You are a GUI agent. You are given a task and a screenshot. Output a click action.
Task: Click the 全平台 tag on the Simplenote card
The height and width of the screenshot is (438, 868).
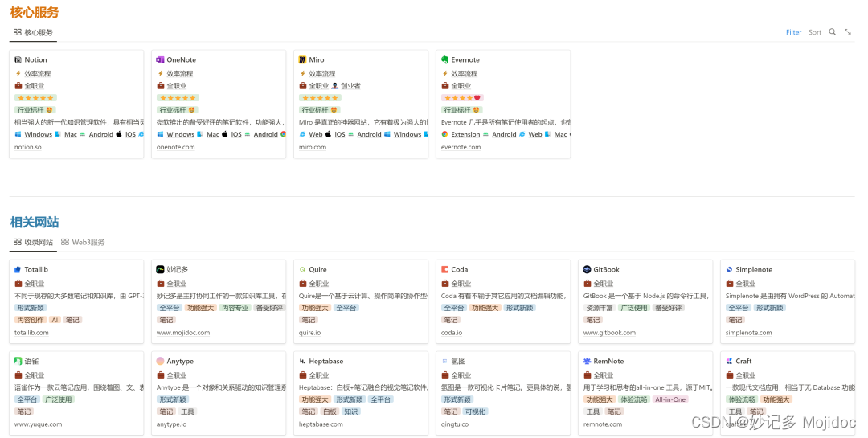point(738,308)
